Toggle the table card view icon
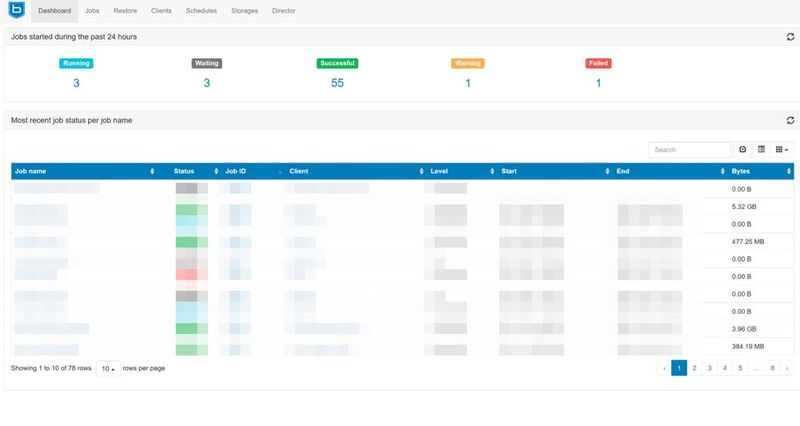Viewport: 800px width, 426px height. pyautogui.click(x=761, y=149)
